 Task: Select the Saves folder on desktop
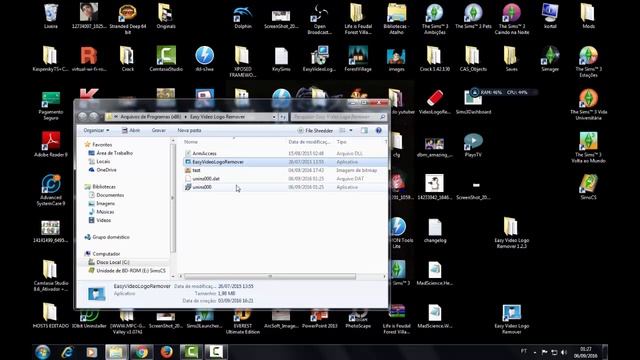[x=511, y=59]
